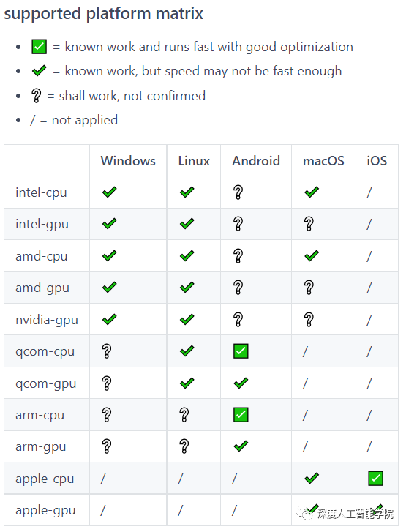
Task: Click the plain green checkmark in the legend
Action: coord(39,70)
